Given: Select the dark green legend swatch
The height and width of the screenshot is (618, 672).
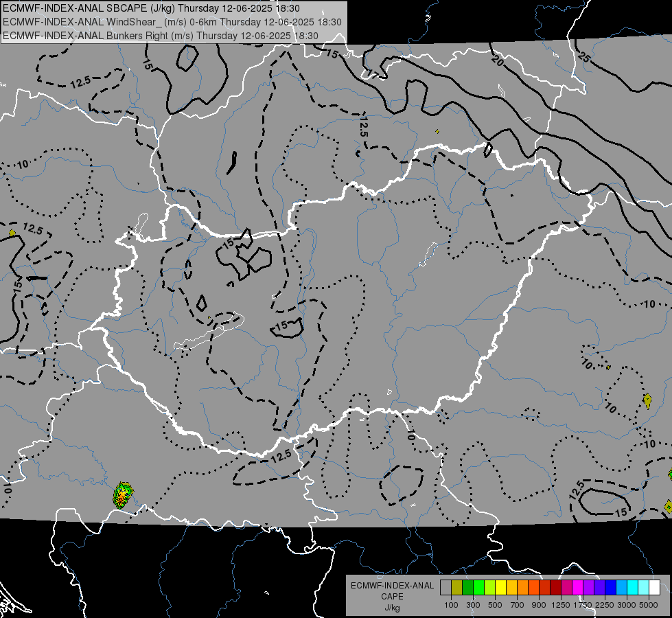Looking at the screenshot, I should (467, 588).
